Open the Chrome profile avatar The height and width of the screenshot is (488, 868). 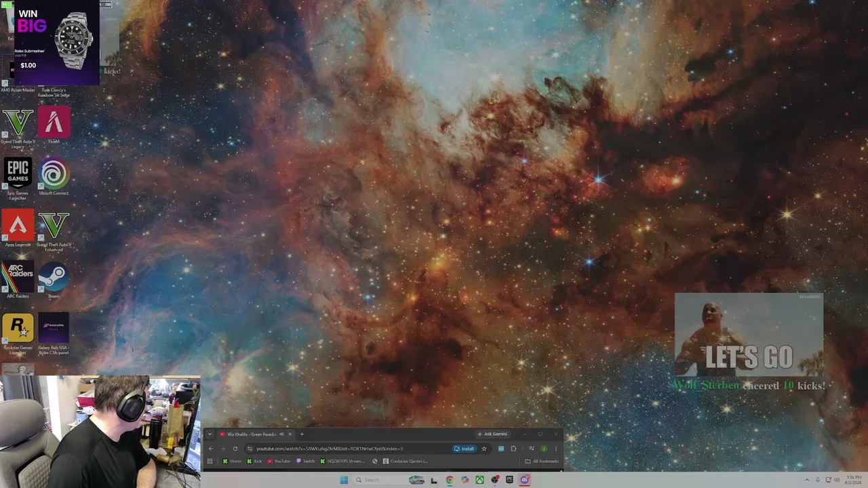pos(544,449)
